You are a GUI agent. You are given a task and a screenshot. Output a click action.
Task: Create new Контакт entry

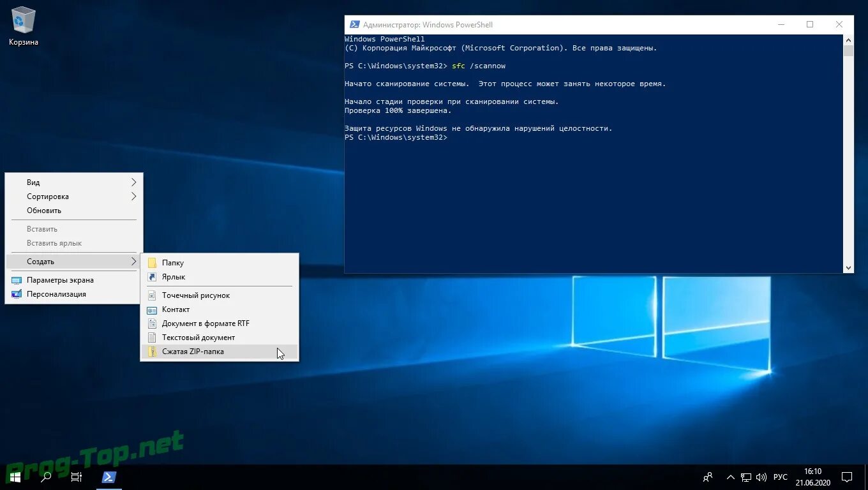click(220, 309)
